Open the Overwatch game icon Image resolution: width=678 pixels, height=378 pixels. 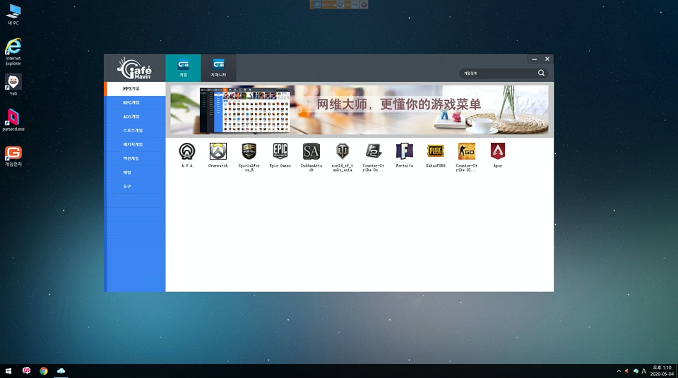(218, 152)
